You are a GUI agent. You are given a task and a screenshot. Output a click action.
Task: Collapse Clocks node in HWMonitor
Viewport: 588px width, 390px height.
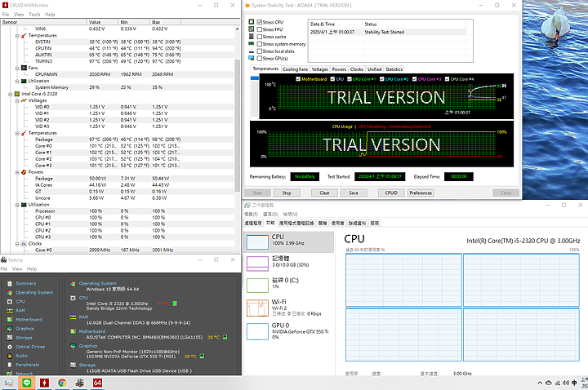tap(17, 244)
